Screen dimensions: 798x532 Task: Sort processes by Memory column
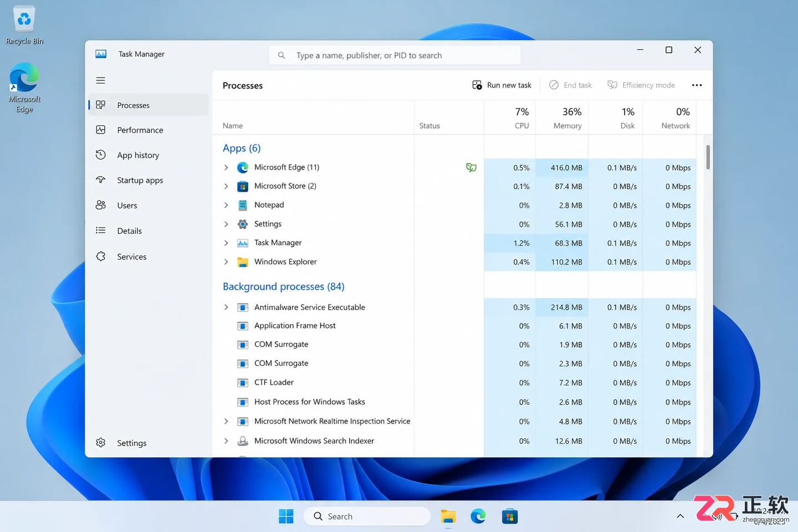562,118
